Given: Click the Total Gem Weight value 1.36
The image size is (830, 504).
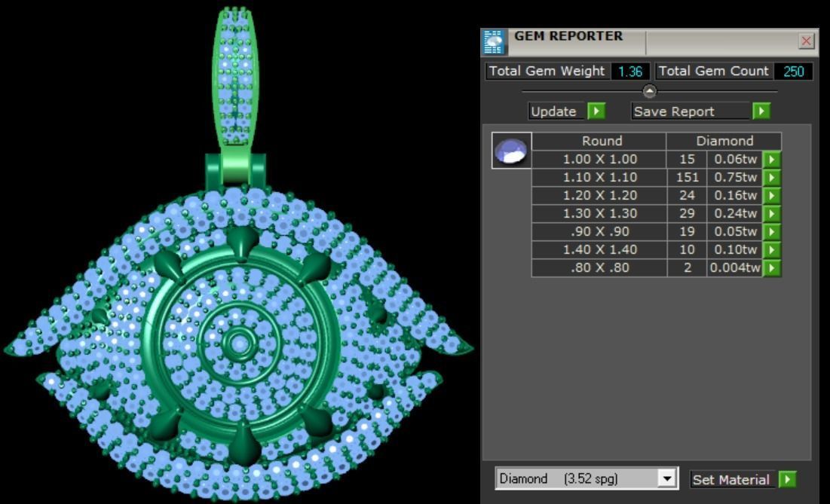Looking at the screenshot, I should coord(630,72).
